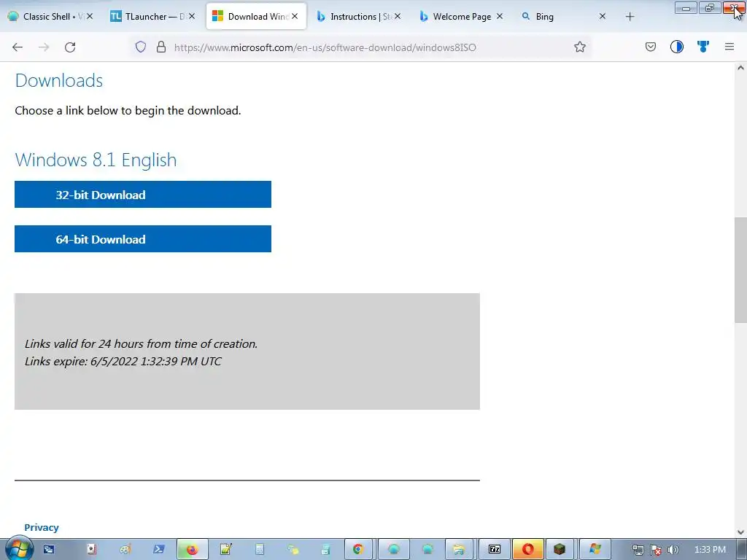Open the Solitaire card taskbar icon

(x=91, y=550)
